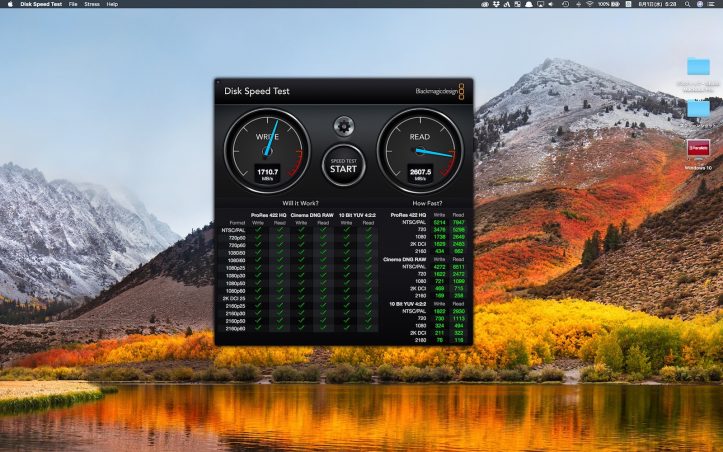This screenshot has height=452, width=723.
Task: Select the Parallels Windows 10 desktop icon
Action: point(698,149)
